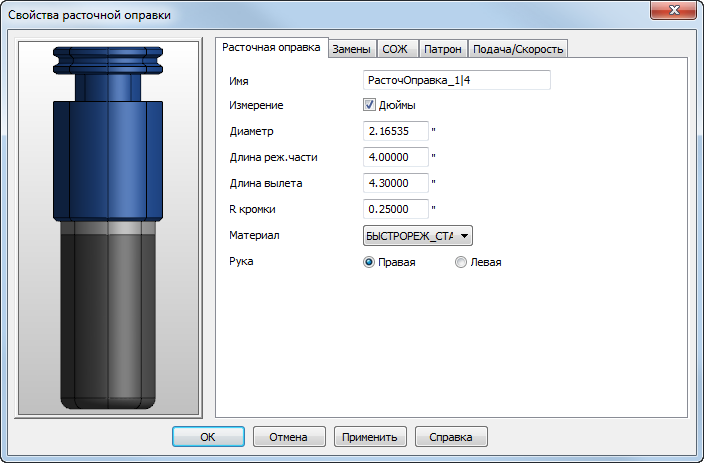Click the Длина реж.части label
The width and height of the screenshot is (704, 463).
pyautogui.click(x=273, y=158)
